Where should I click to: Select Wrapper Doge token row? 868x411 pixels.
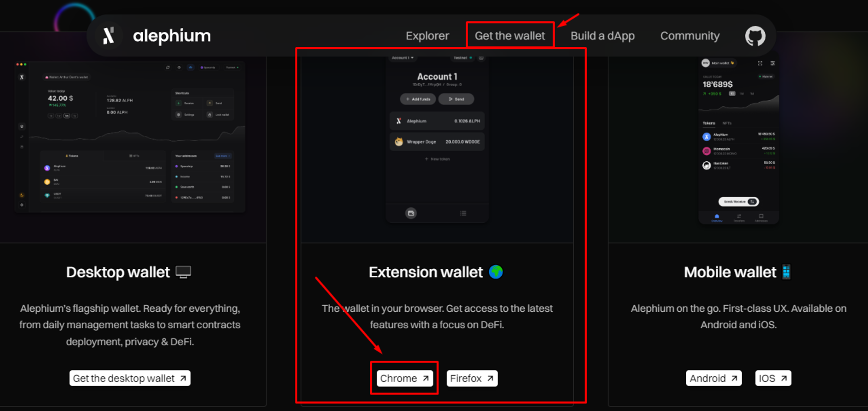(x=437, y=142)
